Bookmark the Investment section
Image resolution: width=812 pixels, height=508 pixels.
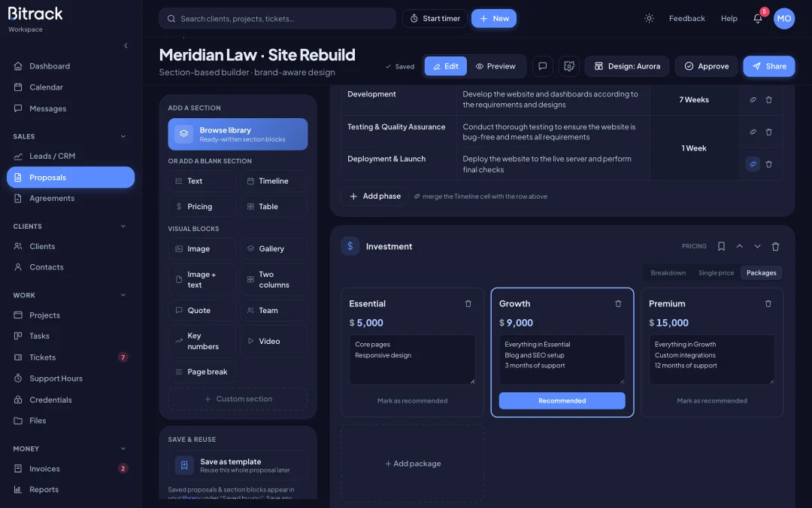[721, 246]
